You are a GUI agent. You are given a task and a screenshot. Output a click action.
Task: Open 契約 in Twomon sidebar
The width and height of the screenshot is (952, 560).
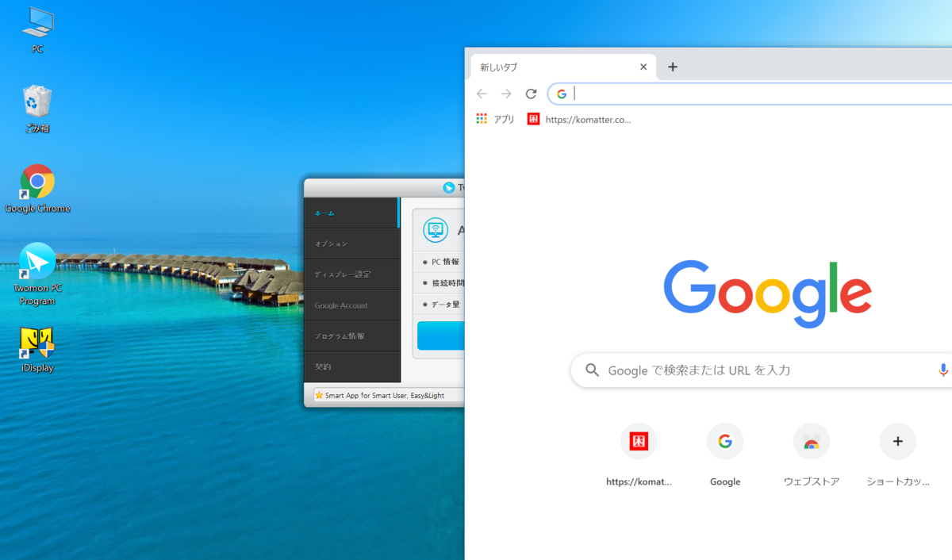(x=352, y=366)
